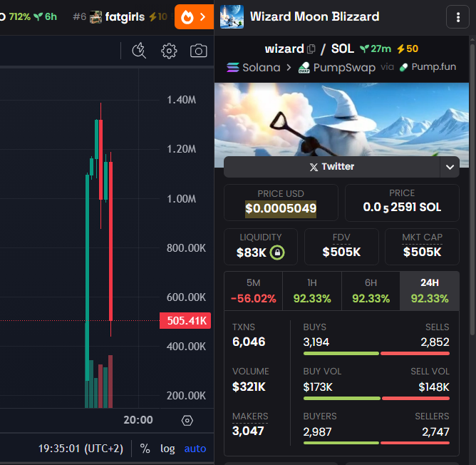Open the time axis settings hexagon icon
This screenshot has width=476, height=465.
[187, 421]
